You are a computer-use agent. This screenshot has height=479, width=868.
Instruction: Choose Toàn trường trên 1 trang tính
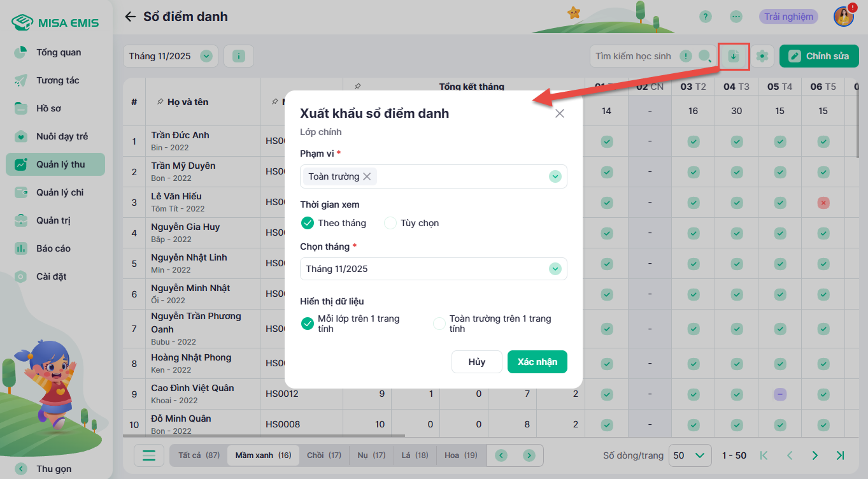[439, 324]
